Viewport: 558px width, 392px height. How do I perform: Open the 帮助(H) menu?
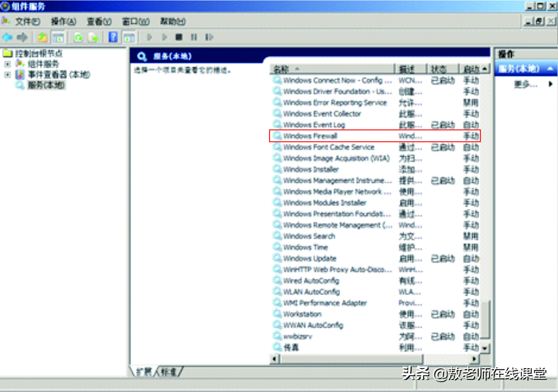click(173, 22)
